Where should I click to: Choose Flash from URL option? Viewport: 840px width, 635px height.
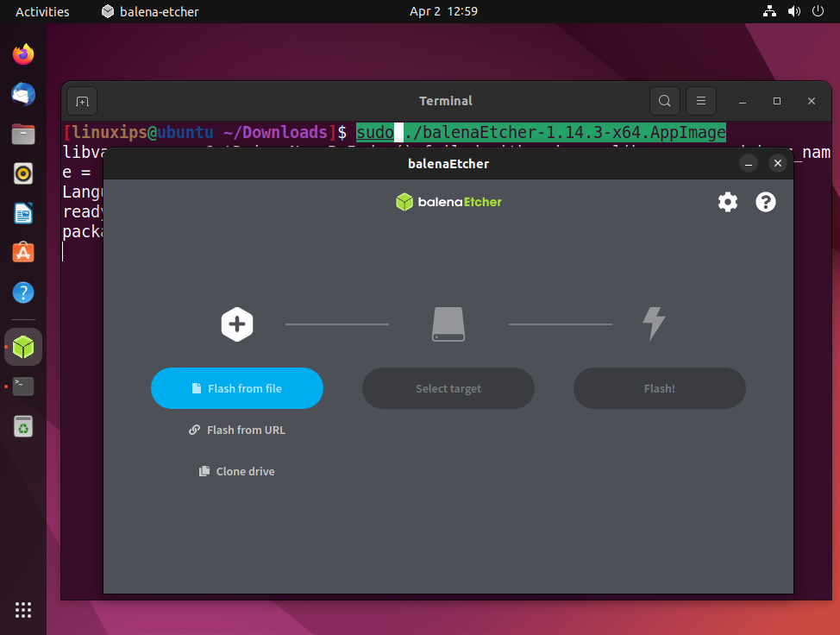(x=237, y=430)
